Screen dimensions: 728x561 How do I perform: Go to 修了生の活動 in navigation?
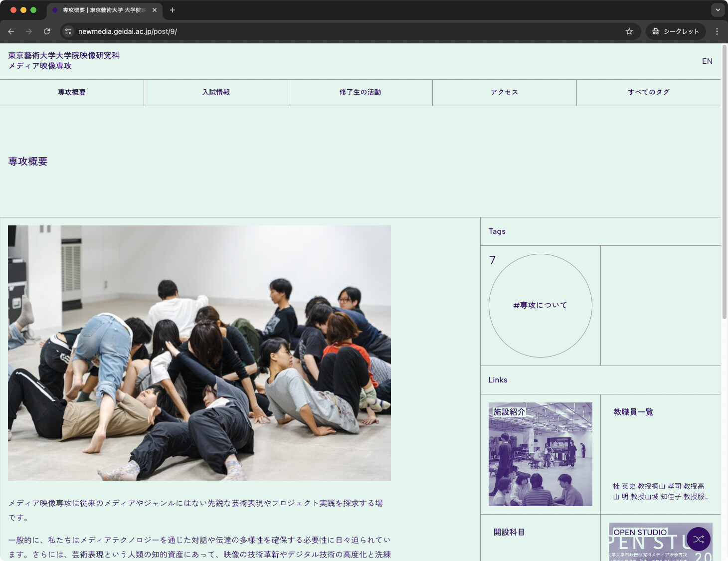(360, 92)
